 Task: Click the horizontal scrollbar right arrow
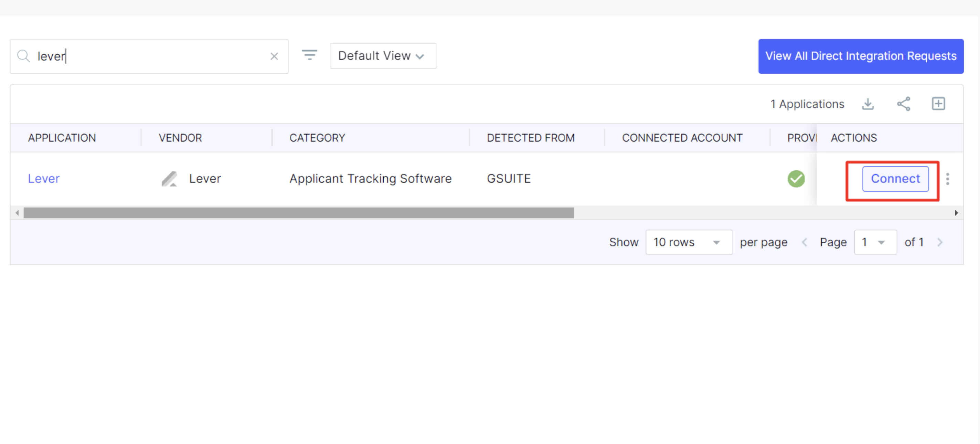coord(956,213)
